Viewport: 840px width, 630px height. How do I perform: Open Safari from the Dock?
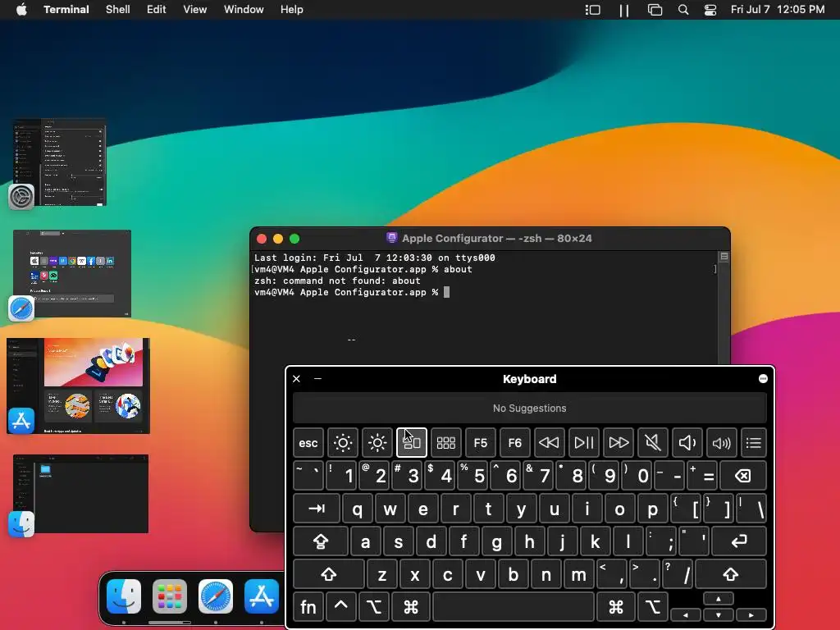(216, 596)
